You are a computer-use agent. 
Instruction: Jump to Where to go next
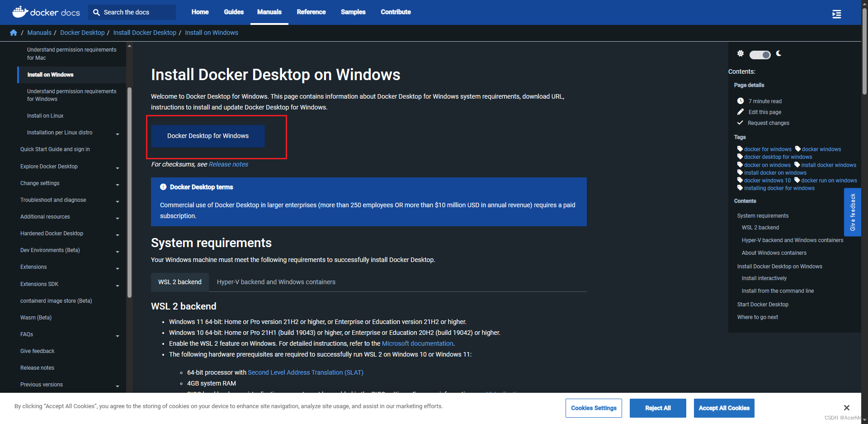[758, 317]
